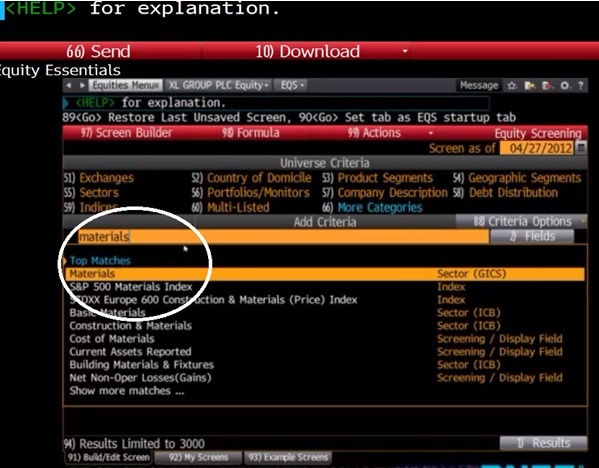Click the Download button
The image size is (599, 468).
308,51
